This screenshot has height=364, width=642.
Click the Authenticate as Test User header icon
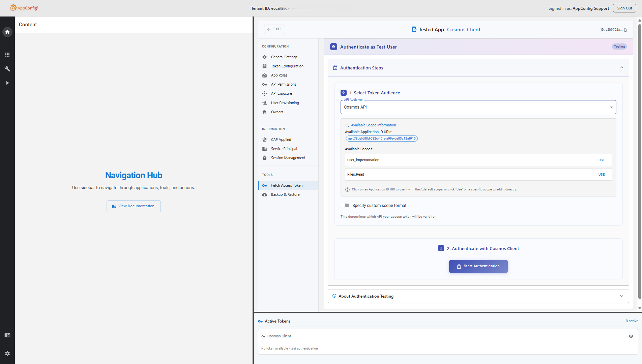(x=333, y=47)
